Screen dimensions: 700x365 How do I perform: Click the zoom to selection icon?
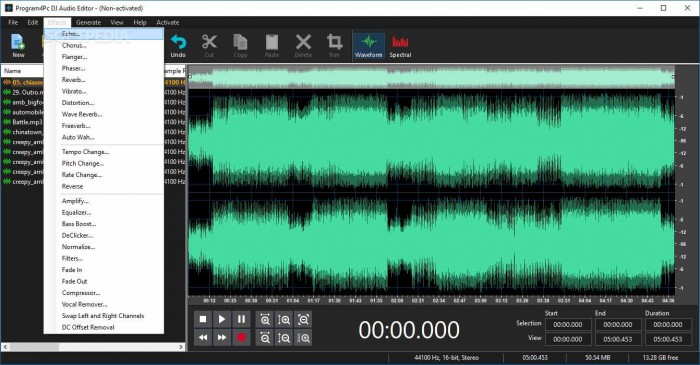[304, 338]
